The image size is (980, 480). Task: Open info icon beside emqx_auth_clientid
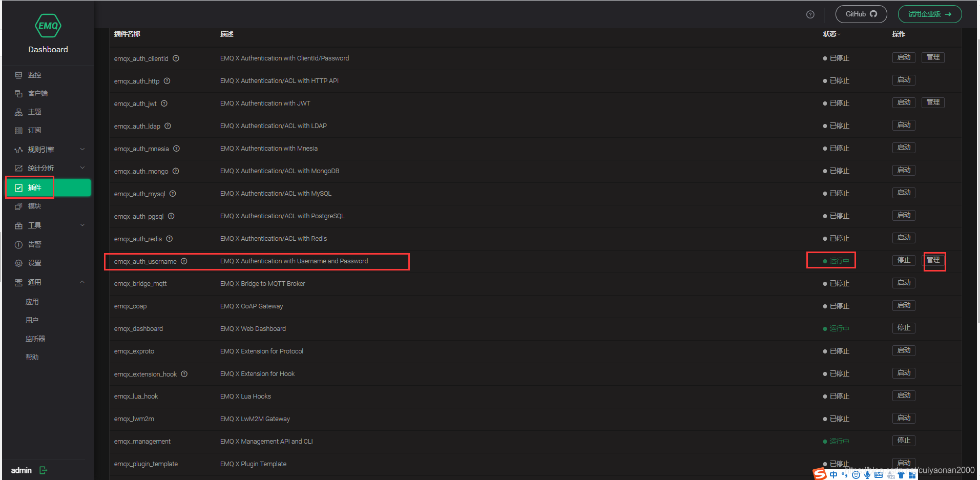point(176,58)
